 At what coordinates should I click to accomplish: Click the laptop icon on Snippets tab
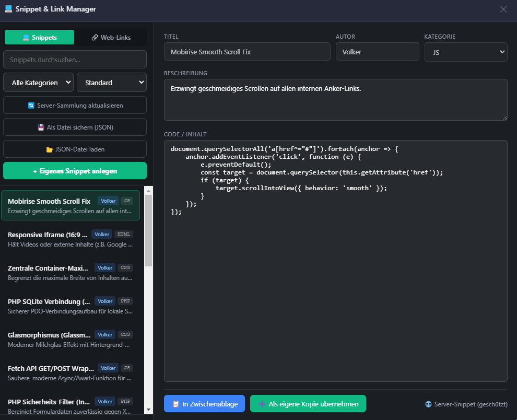(x=26, y=38)
